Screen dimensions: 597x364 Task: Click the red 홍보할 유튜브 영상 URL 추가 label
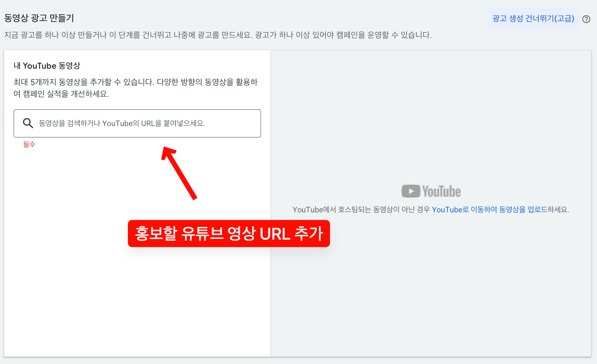pyautogui.click(x=229, y=234)
